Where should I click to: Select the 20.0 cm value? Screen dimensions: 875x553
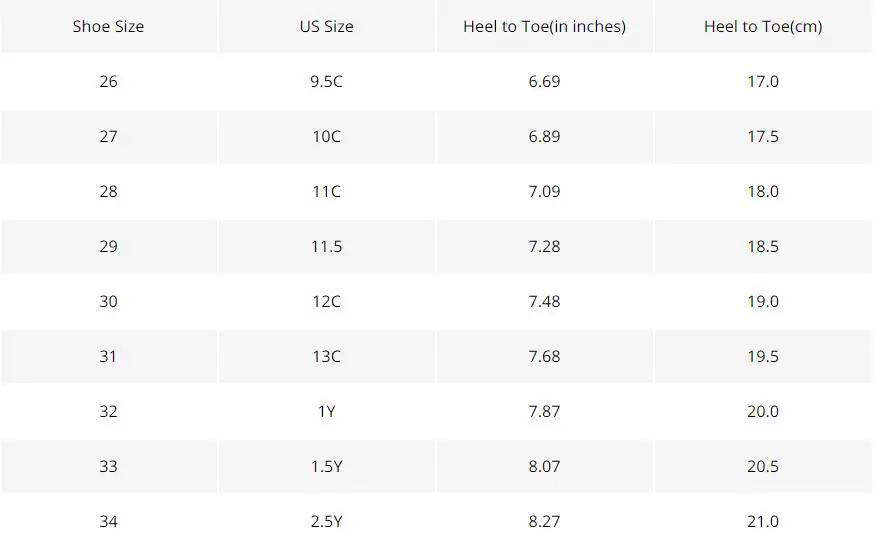point(763,411)
